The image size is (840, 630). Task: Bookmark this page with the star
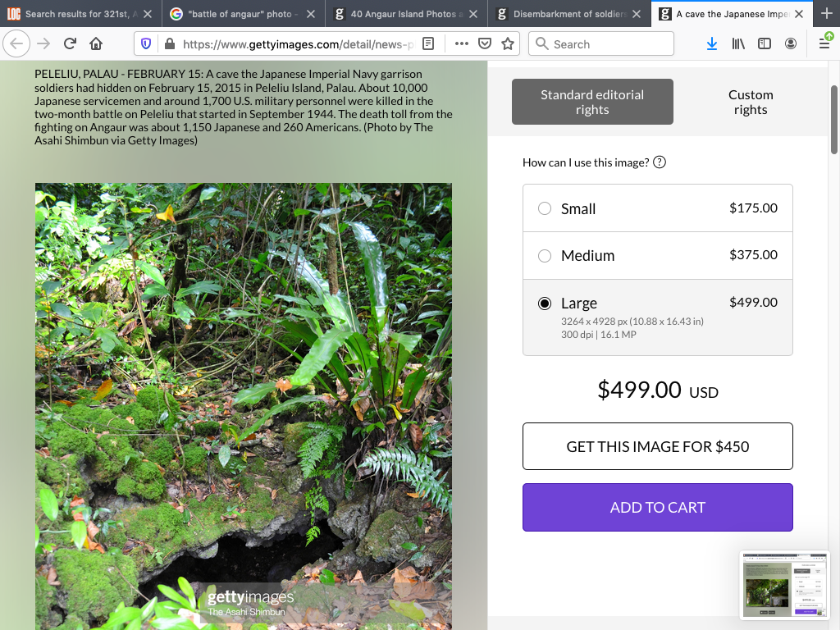(508, 43)
